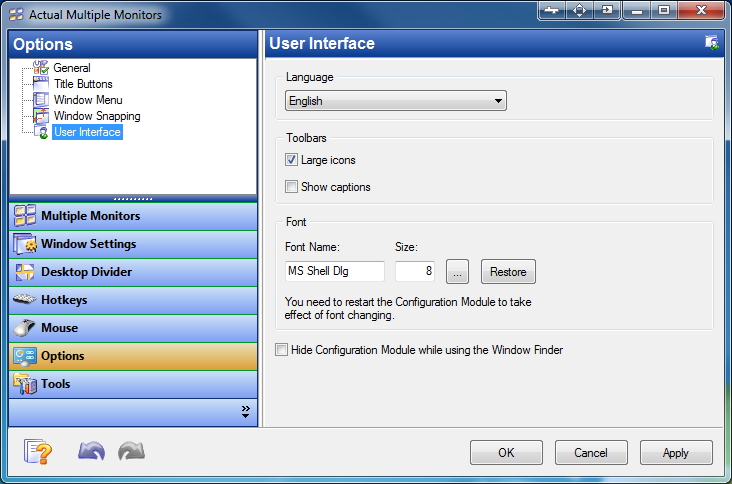Click the font Size input field
The width and height of the screenshot is (732, 484).
(415, 271)
